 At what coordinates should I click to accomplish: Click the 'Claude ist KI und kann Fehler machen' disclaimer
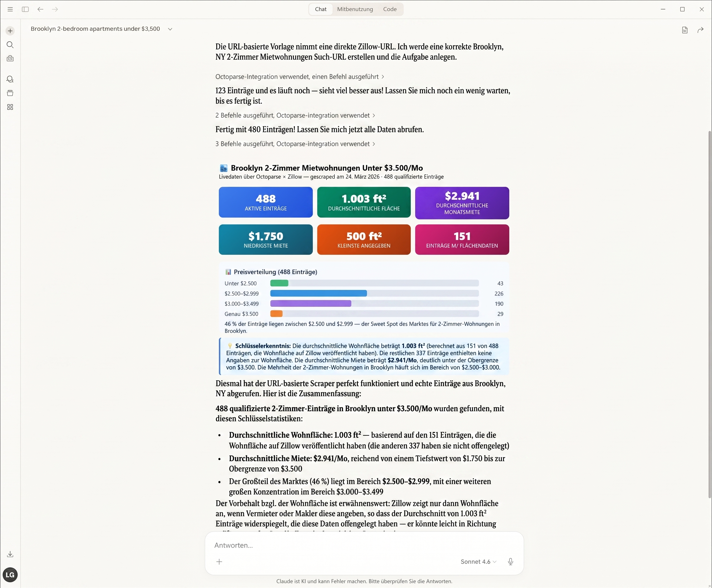click(364, 581)
